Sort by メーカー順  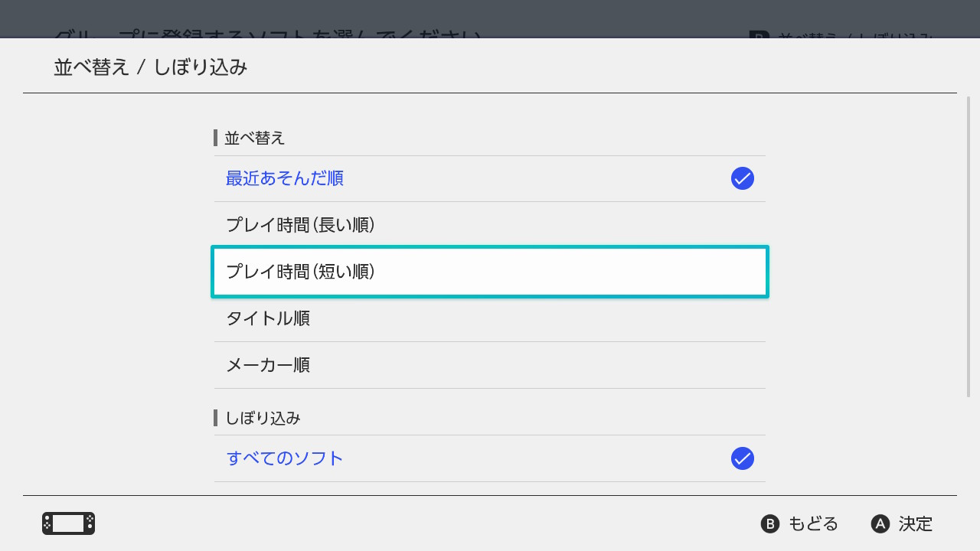point(268,365)
